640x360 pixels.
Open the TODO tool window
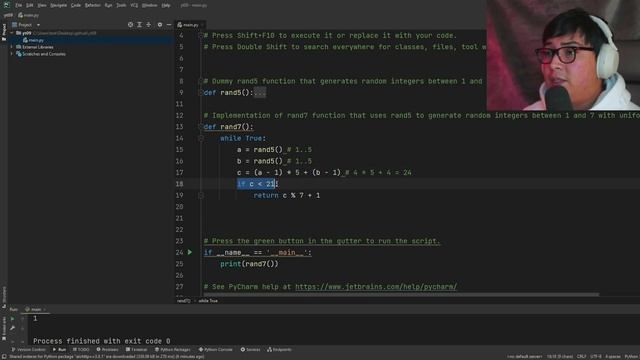81,350
